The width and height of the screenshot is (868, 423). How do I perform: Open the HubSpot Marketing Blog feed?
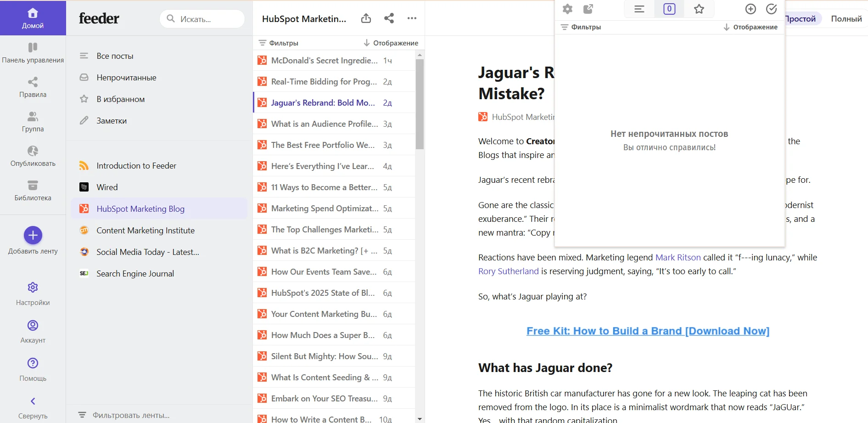point(158,209)
